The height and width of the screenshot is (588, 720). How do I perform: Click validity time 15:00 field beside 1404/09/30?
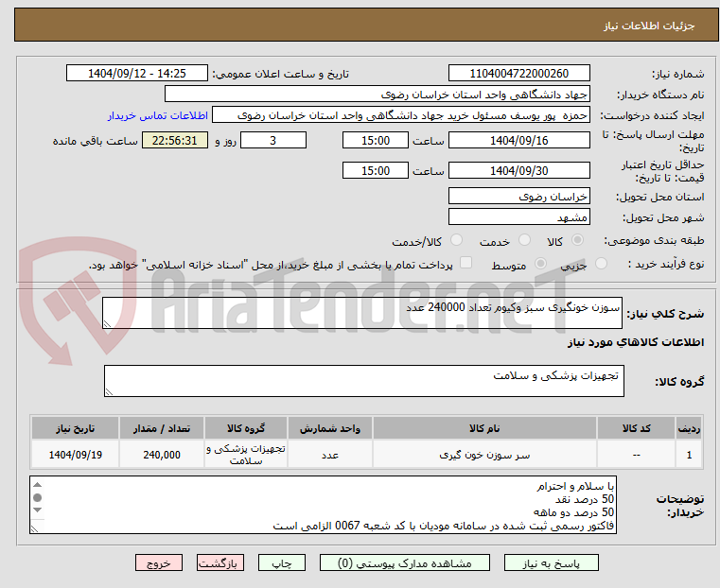tap(376, 170)
